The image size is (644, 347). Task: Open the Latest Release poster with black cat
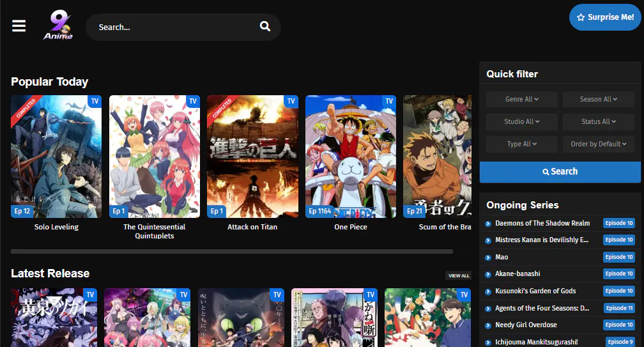pyautogui.click(x=241, y=318)
